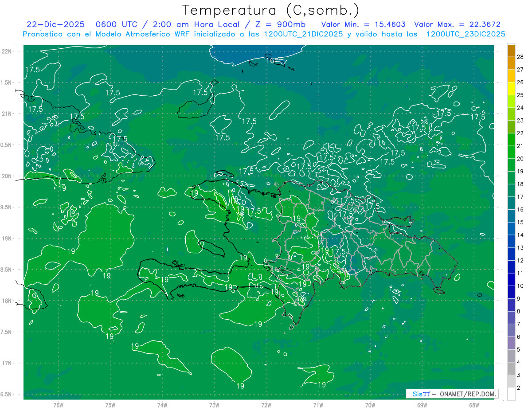Image resolution: width=532 pixels, height=411 pixels.
Task: Click the 75W longitude label
Action: pos(110,405)
